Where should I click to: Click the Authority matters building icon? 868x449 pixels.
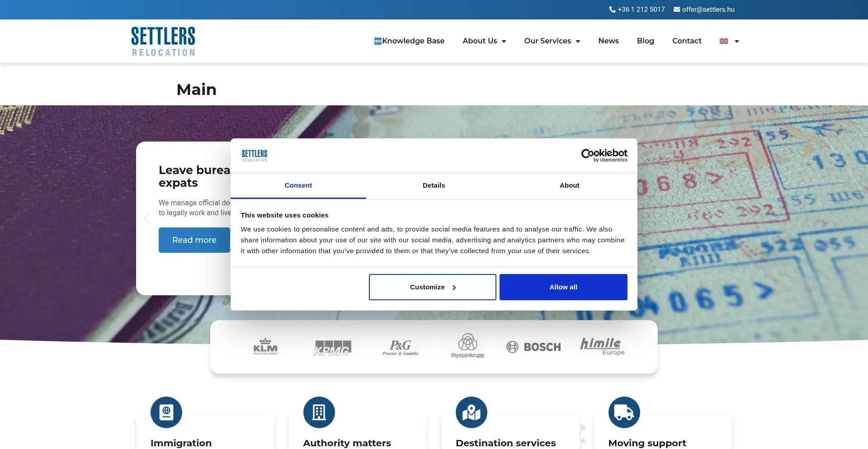click(319, 412)
